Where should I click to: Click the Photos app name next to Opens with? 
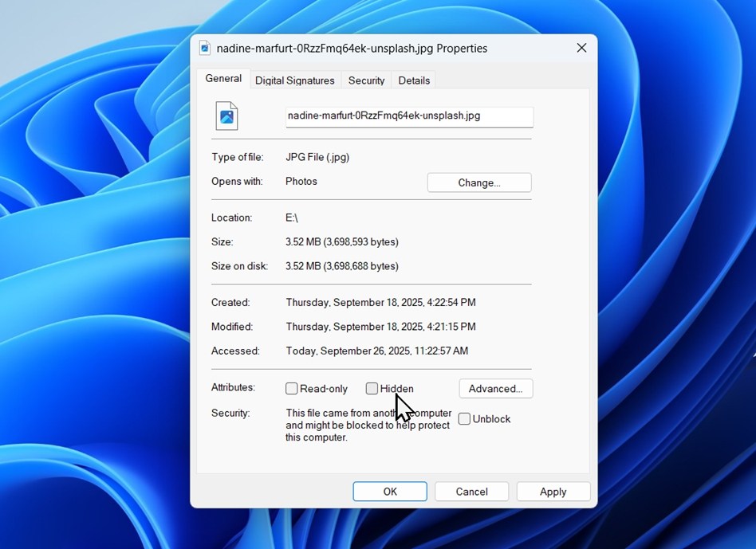[301, 182]
